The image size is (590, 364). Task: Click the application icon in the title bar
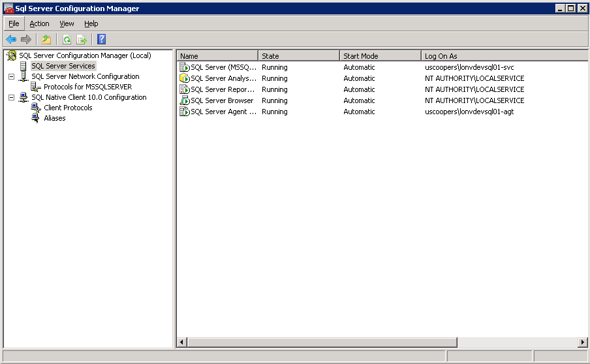pos(9,8)
